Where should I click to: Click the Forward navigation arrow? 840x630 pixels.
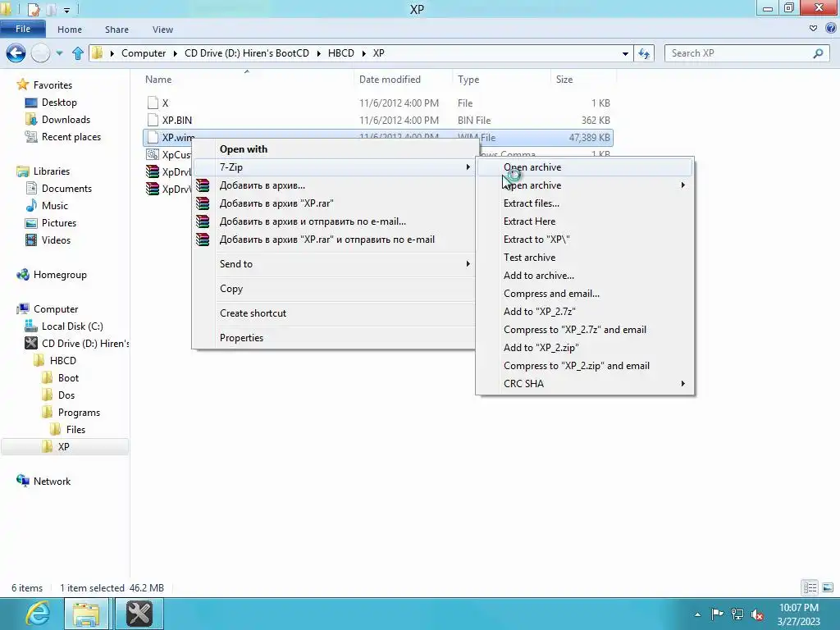(x=40, y=53)
